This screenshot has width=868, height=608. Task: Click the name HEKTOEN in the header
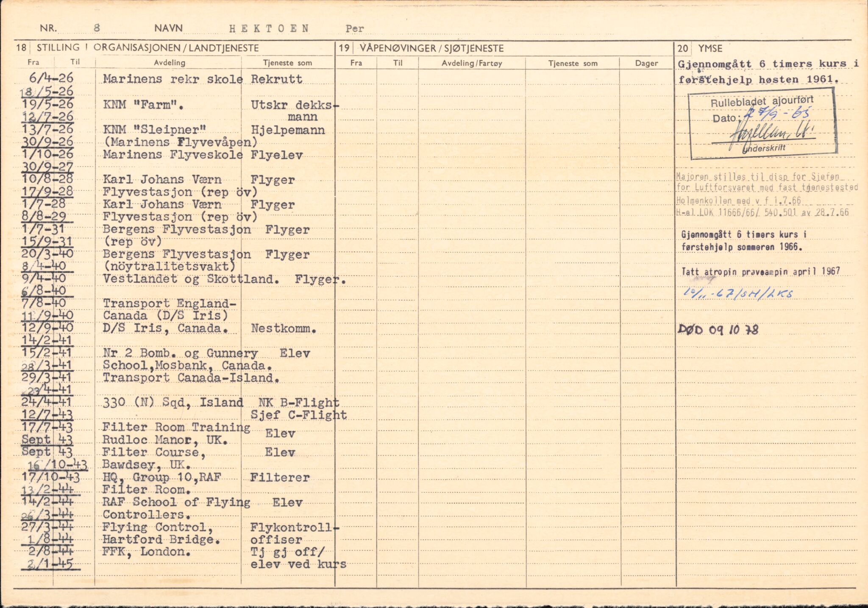pos(270,28)
